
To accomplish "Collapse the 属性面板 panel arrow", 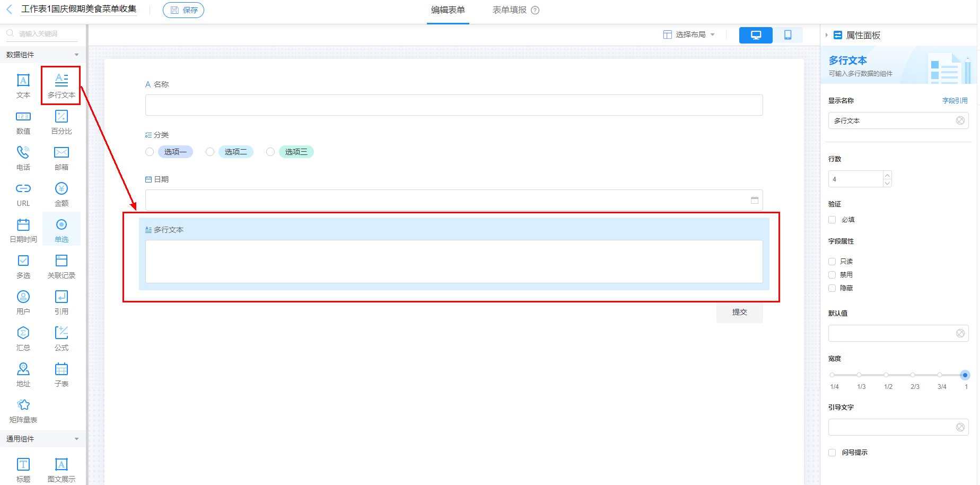I will (826, 35).
